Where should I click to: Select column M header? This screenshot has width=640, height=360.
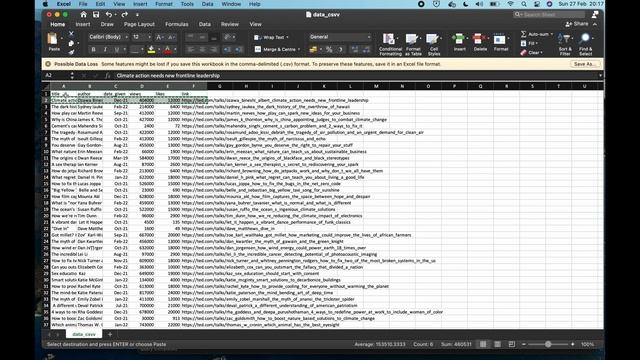(x=376, y=86)
